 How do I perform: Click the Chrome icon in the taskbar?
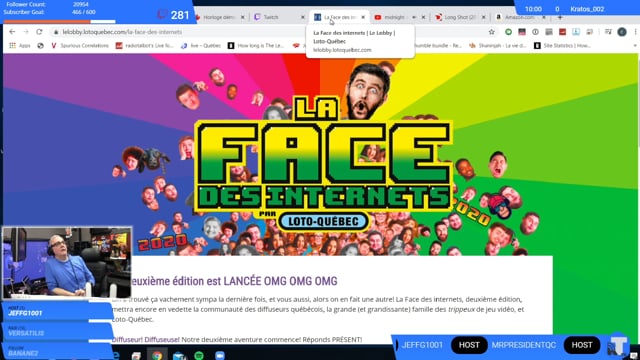[x=157, y=355]
